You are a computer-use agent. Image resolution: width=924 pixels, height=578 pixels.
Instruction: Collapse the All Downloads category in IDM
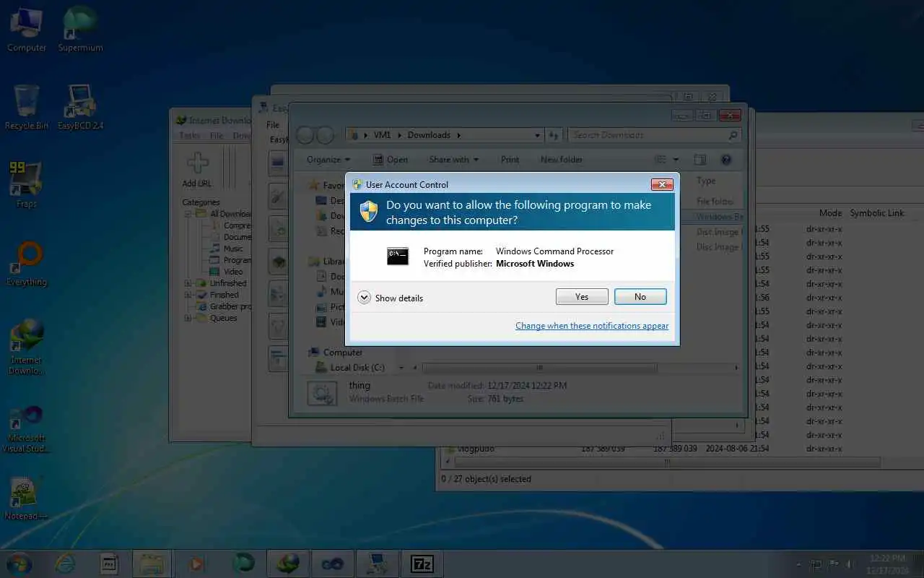(x=188, y=214)
